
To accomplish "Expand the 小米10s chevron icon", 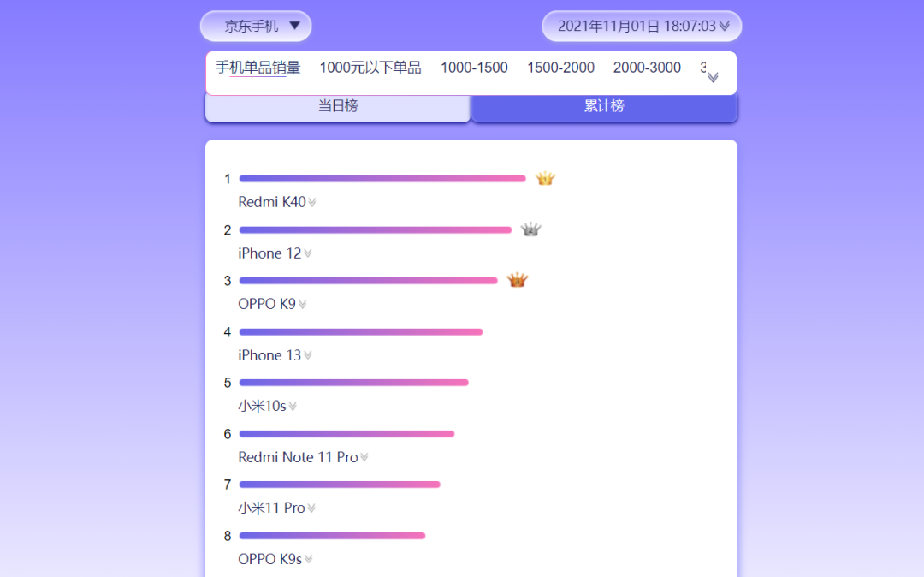I will click(x=293, y=407).
